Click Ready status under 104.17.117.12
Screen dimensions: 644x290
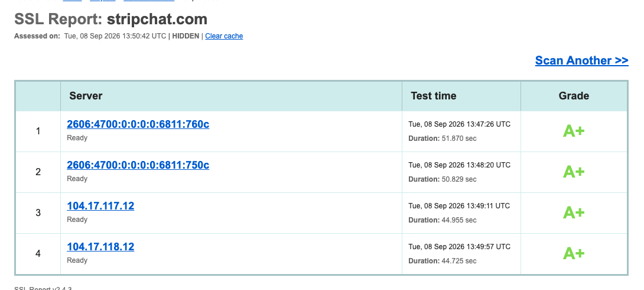coord(77,220)
